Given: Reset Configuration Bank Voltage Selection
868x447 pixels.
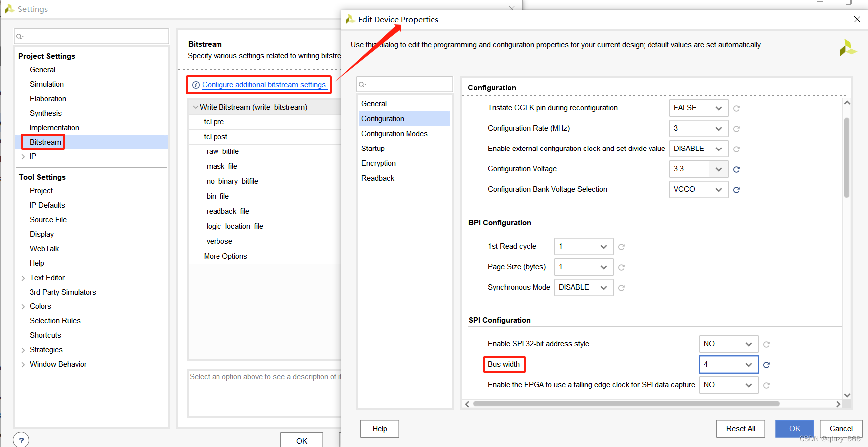Looking at the screenshot, I should point(736,190).
